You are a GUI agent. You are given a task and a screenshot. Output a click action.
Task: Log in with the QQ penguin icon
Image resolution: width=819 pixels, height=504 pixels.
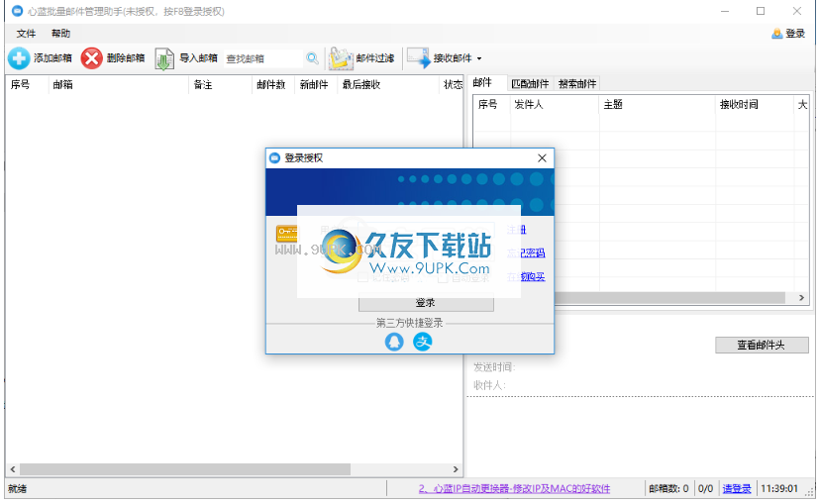[x=394, y=342]
